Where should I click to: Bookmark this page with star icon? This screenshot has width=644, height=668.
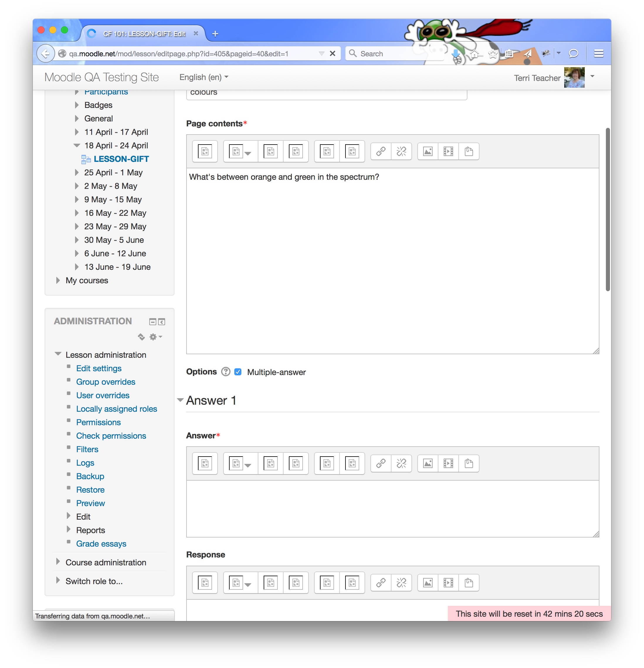click(x=492, y=54)
